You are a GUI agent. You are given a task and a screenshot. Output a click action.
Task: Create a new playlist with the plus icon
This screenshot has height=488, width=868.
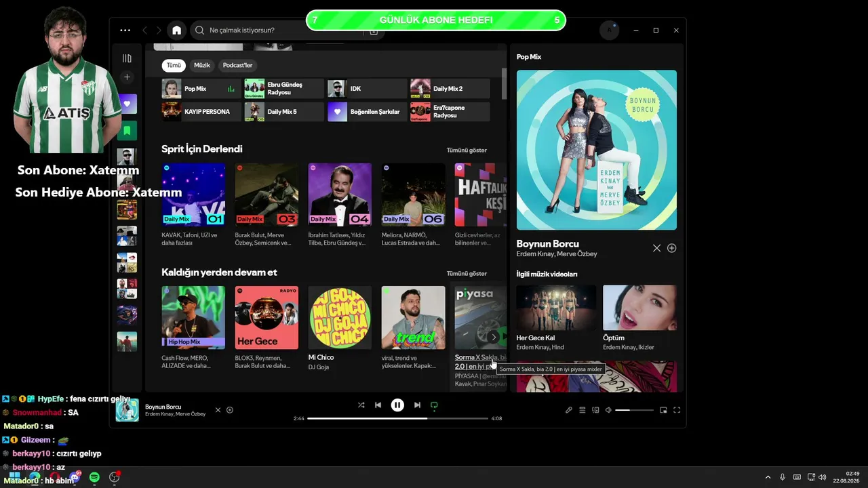click(127, 77)
